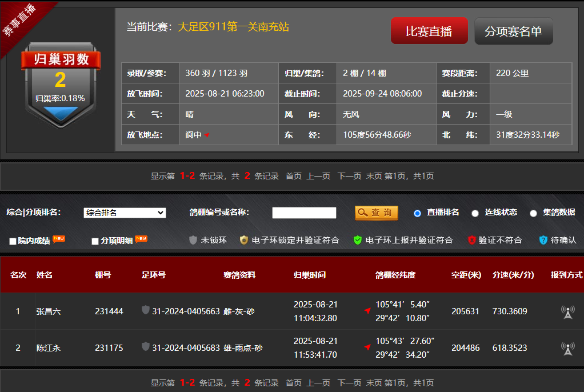The height and width of the screenshot is (392, 584).
Task: Click the green shield 电子环上报并验证符合 icon
Action: tap(358, 240)
